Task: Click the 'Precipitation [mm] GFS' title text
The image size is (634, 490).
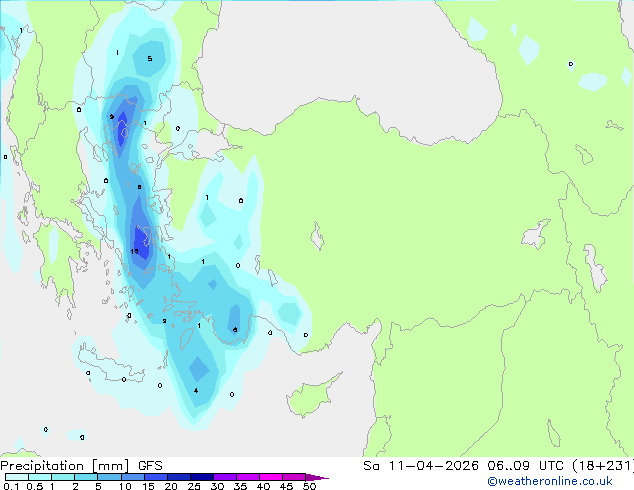Action: [81, 466]
